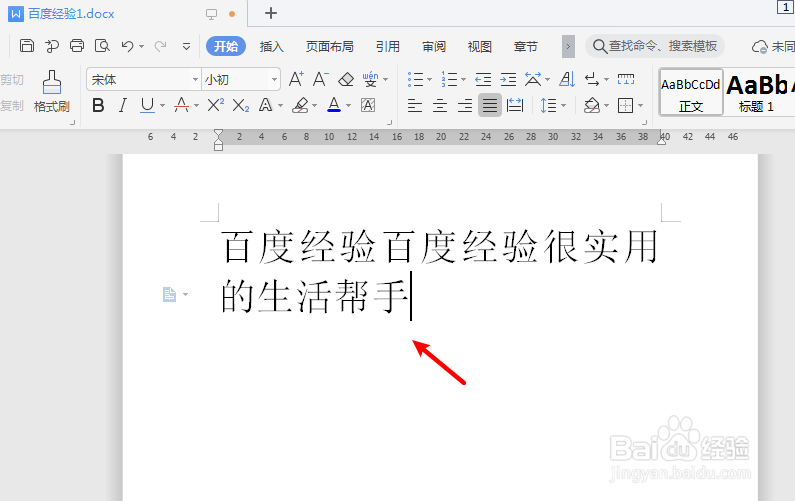Image resolution: width=795 pixels, height=501 pixels.
Task: Open the Bullets style dropdown arrow
Action: 429,80
